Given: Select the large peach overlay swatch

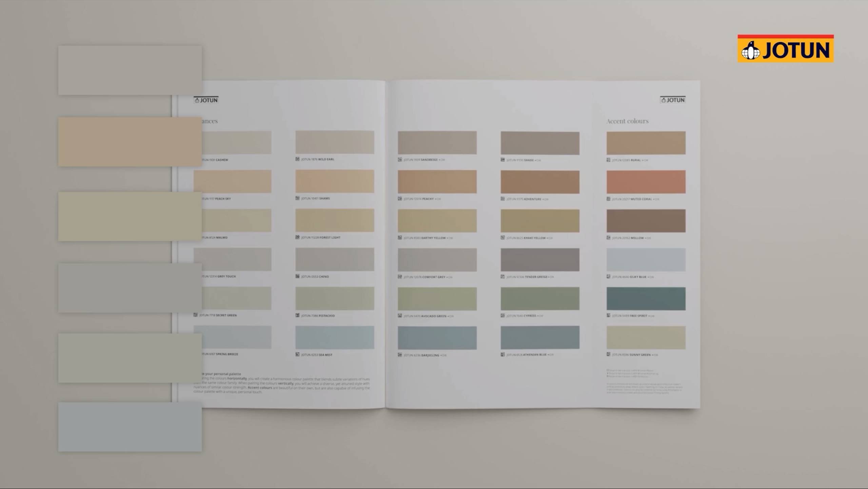Looking at the screenshot, I should (130, 142).
